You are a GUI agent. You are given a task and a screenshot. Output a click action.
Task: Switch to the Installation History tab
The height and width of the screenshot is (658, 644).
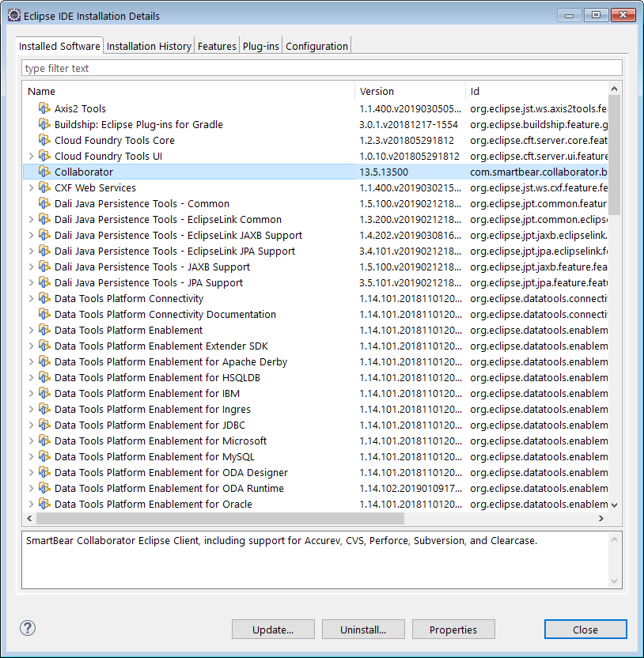coord(149,46)
